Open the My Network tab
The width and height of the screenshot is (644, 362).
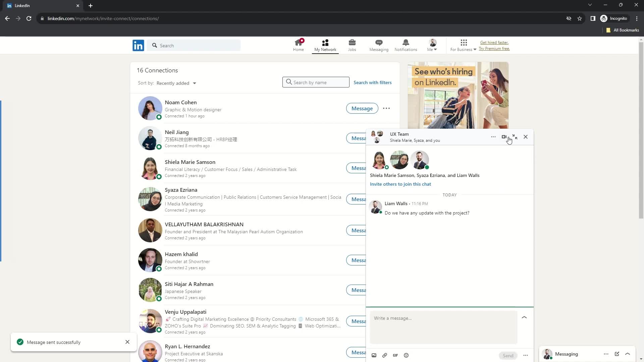coord(325,45)
